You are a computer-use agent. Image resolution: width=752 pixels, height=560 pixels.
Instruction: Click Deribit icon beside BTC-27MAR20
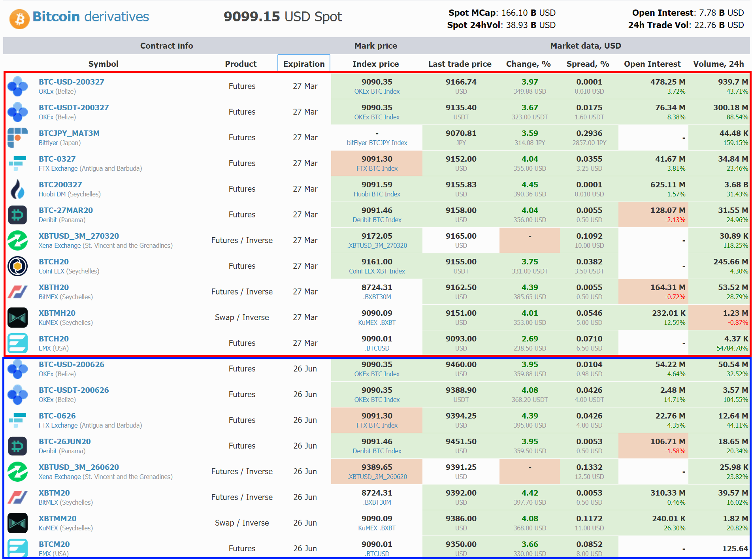point(17,215)
